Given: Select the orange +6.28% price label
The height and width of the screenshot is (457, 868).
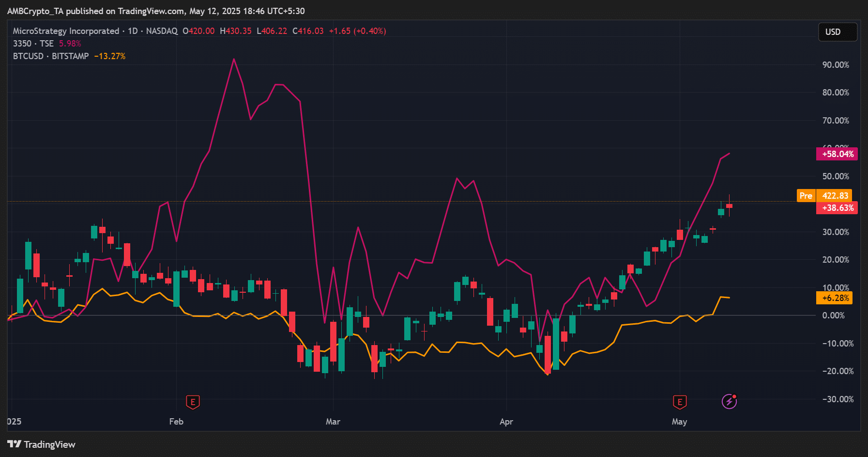Looking at the screenshot, I should coord(835,298).
